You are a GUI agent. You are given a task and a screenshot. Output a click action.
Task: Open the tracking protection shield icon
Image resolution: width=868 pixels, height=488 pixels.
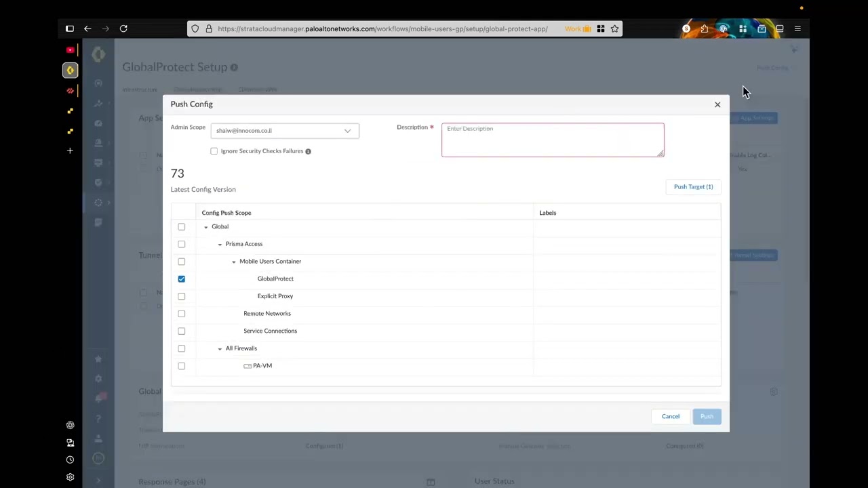click(195, 28)
